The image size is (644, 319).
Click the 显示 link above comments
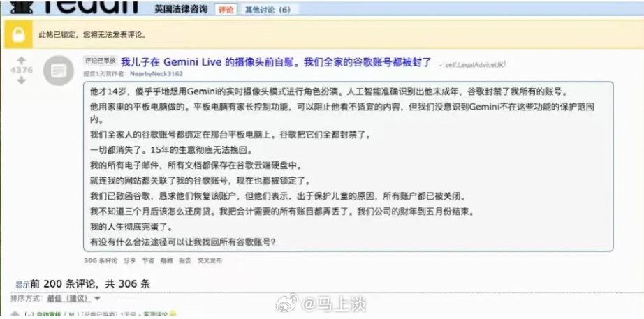pos(22,285)
